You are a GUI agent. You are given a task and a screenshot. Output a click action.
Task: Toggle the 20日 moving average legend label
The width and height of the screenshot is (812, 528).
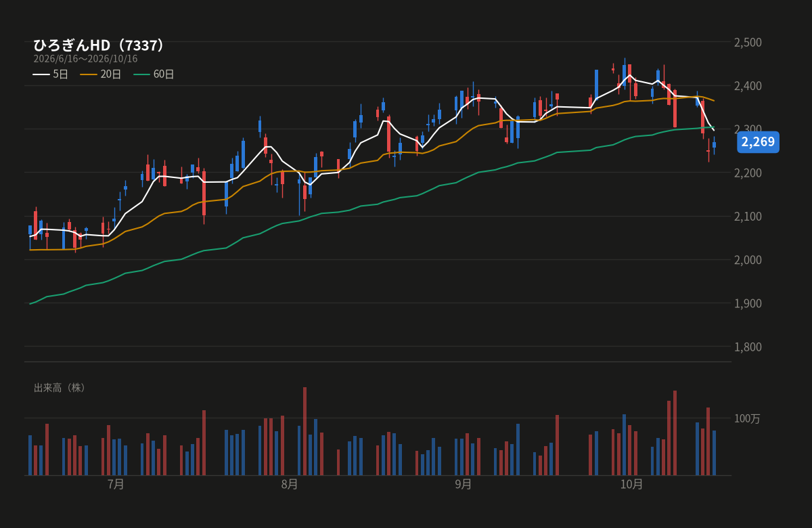point(111,74)
